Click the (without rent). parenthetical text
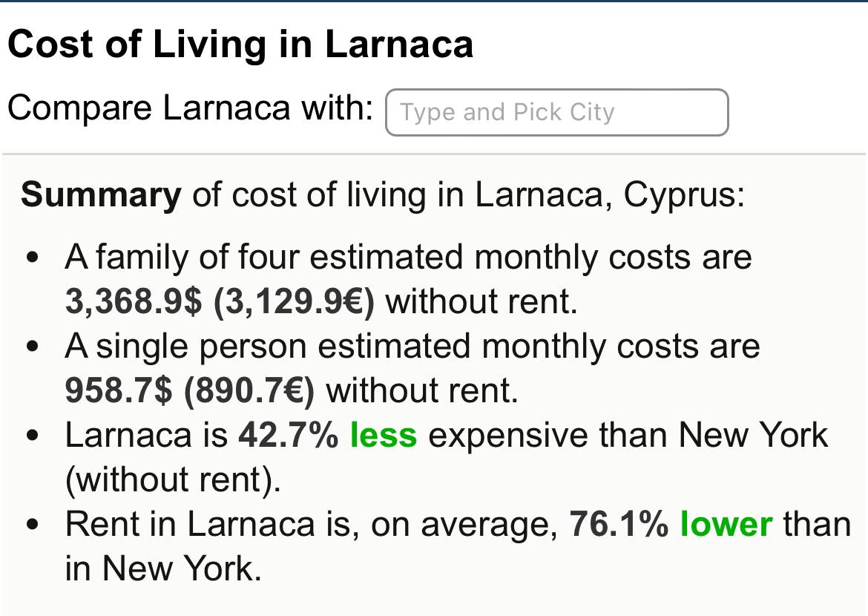868x616 pixels. 174,480
